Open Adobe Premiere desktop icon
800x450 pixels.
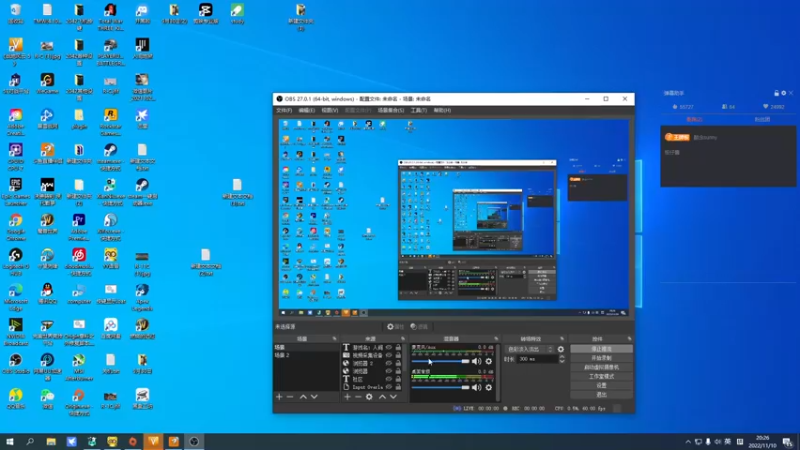[x=79, y=227]
